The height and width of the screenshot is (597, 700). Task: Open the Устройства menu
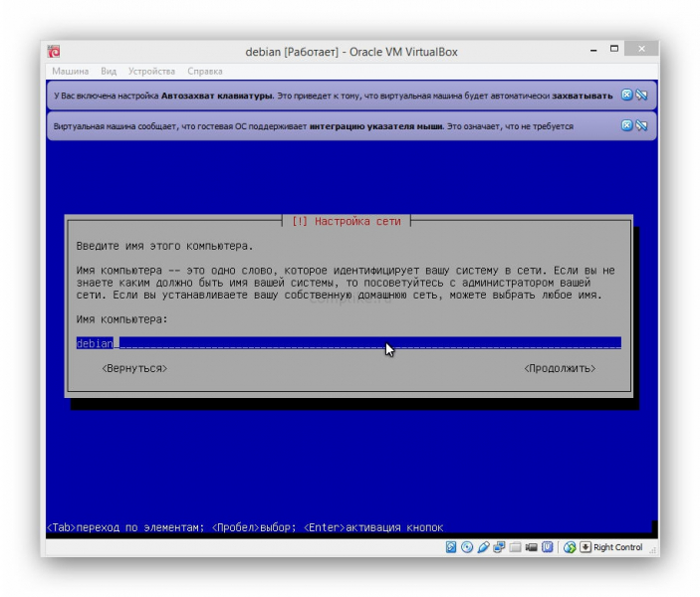coord(151,72)
